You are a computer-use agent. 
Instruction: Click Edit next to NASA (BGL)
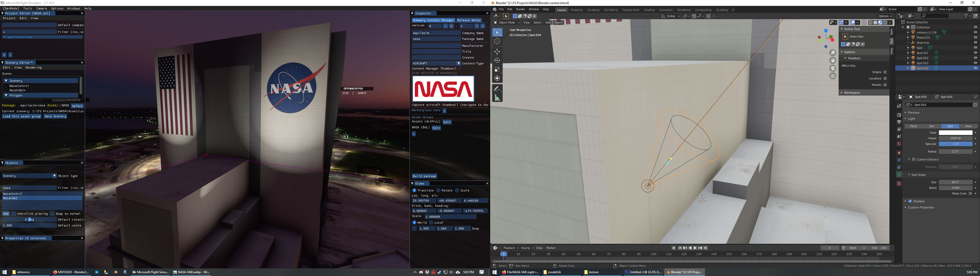[436, 128]
